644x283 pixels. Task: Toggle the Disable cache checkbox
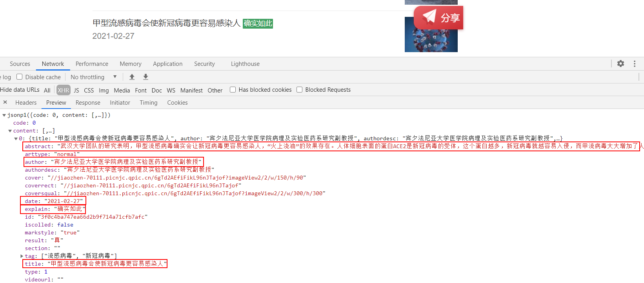coord(19,77)
